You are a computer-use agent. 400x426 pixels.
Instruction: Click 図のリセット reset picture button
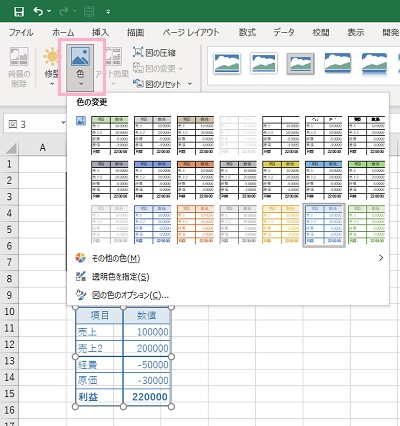pyautogui.click(x=157, y=84)
